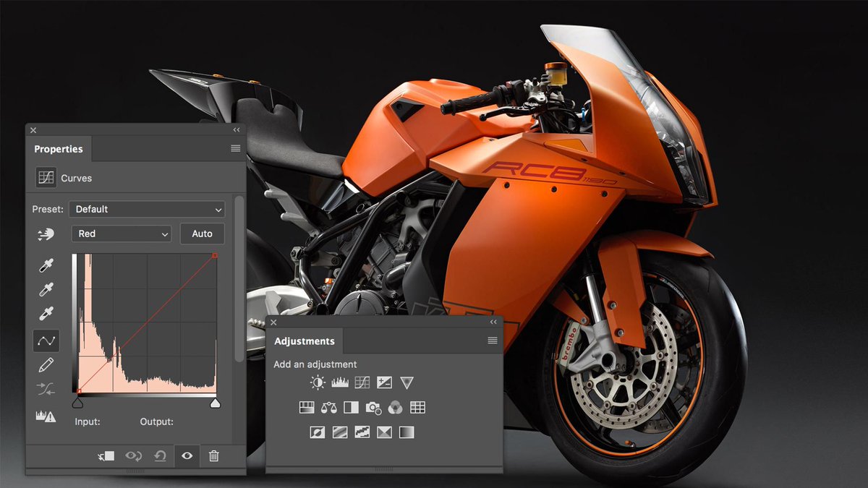Click the Properties panel vertical scrollbar

[x=239, y=278]
